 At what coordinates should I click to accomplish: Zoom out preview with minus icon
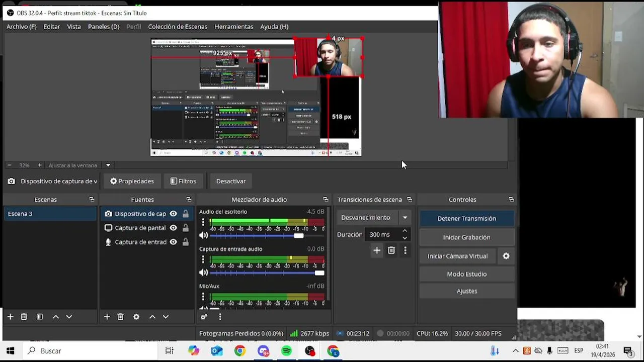pos(9,165)
